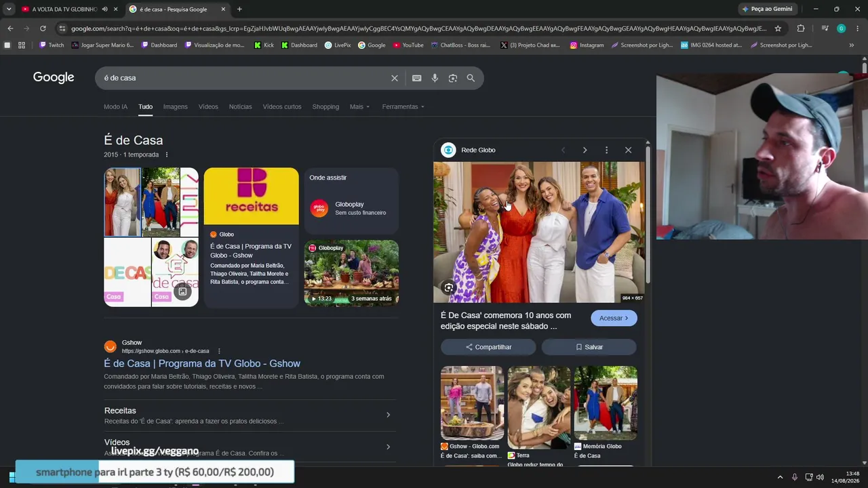Expand the Mais search filter menu
The width and height of the screenshot is (868, 488).
coord(359,106)
